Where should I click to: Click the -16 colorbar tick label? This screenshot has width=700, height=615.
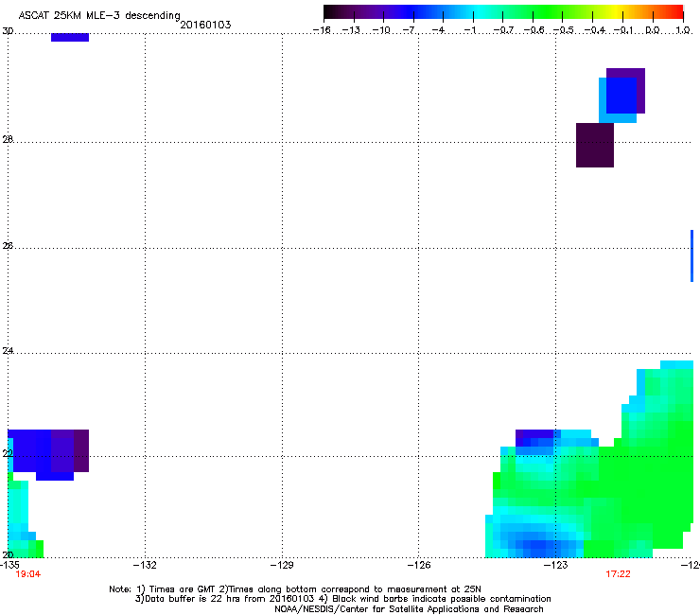tap(322, 30)
